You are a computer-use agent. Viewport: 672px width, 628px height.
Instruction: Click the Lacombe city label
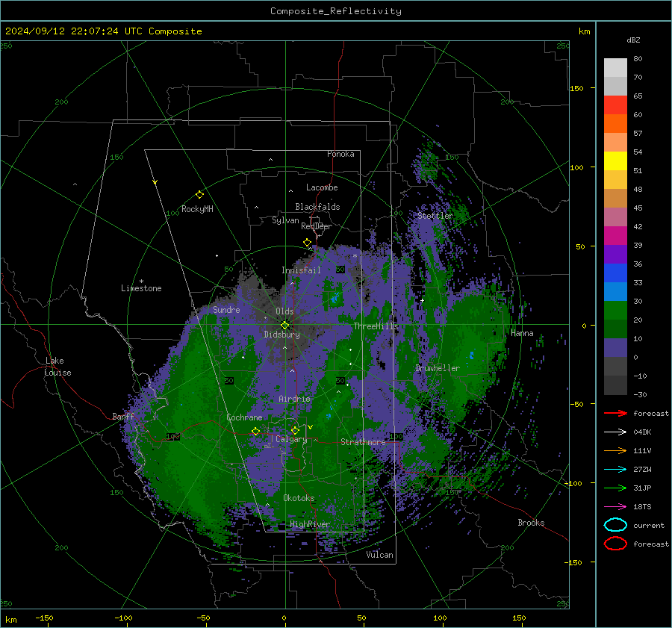322,187
